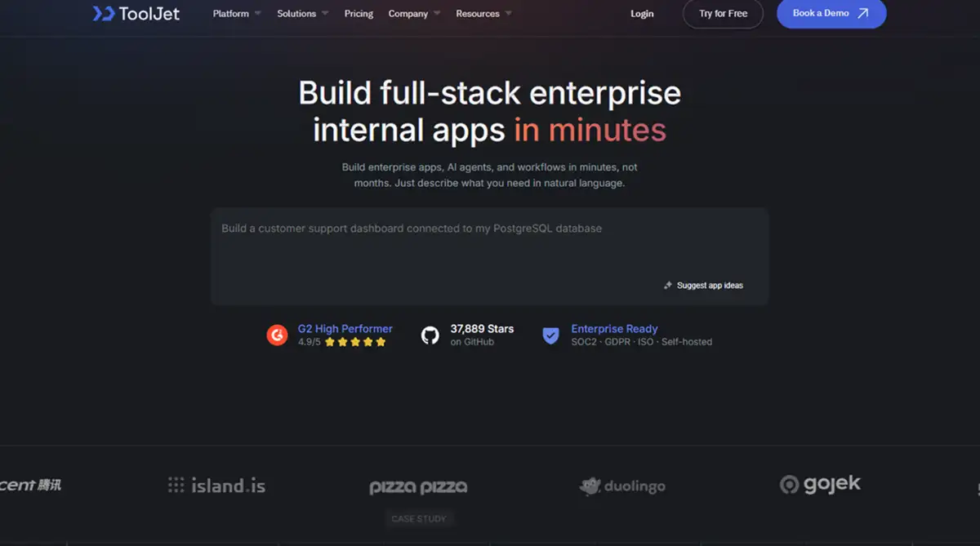Click the gojek logo
This screenshot has height=546, width=980.
tap(820, 484)
